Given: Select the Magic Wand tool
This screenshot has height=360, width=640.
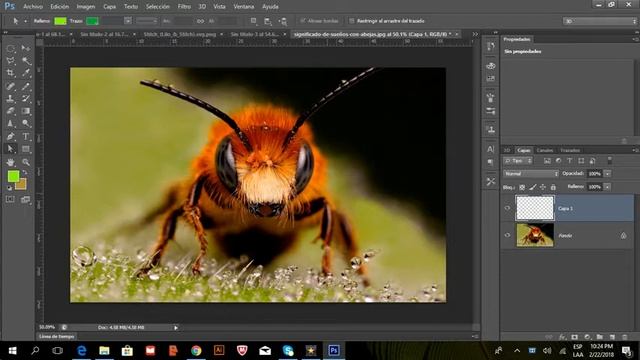Looking at the screenshot, I should pos(26,61).
